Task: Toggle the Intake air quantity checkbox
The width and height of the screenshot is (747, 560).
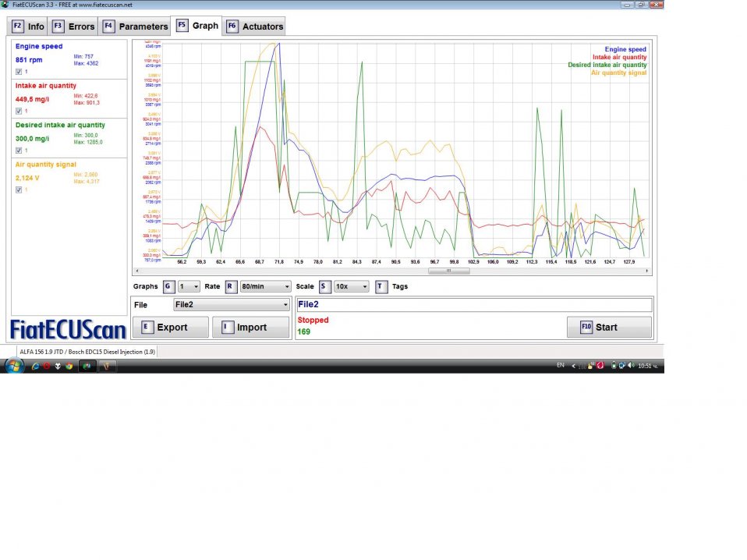Action: [19, 111]
